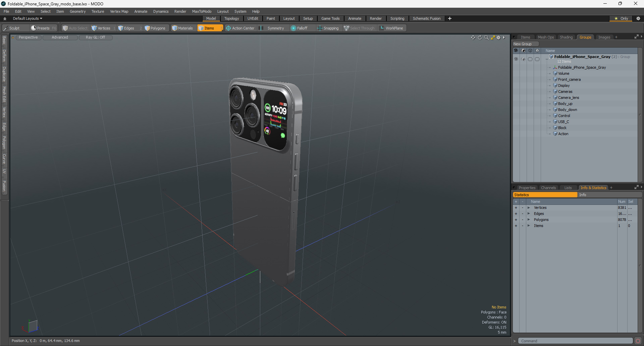
Task: Open the Default Layouts dropdown
Action: coord(28,18)
